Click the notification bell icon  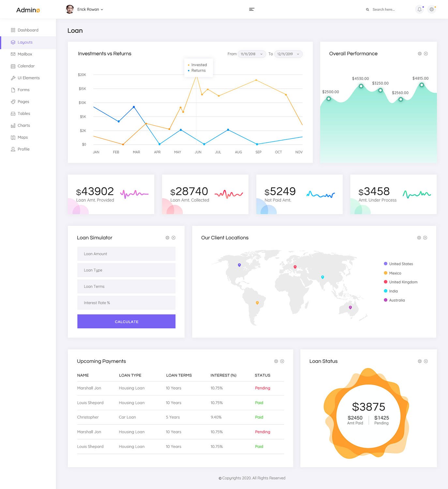tap(419, 9)
